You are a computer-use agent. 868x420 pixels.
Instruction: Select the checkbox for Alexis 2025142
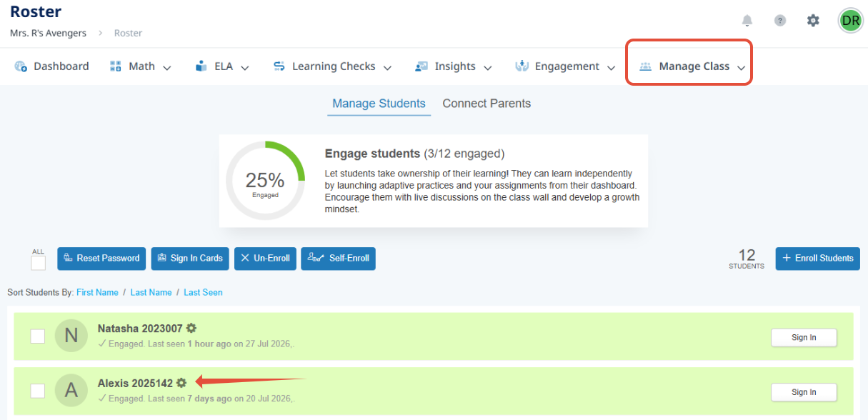[38, 391]
